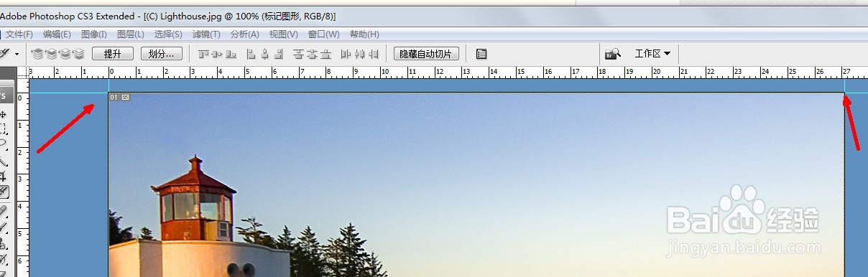Open the 视图(V) menu
The width and height of the screenshot is (868, 277).
[x=284, y=34]
